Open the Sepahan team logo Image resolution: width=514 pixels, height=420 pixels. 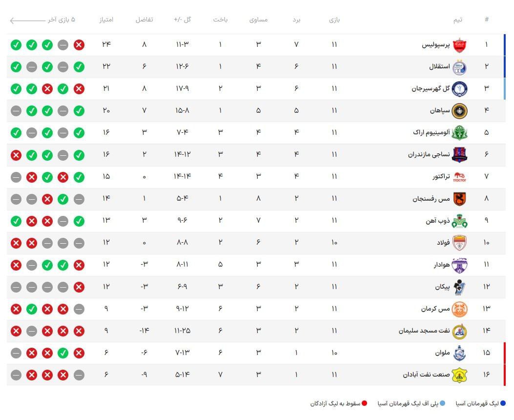[460, 111]
